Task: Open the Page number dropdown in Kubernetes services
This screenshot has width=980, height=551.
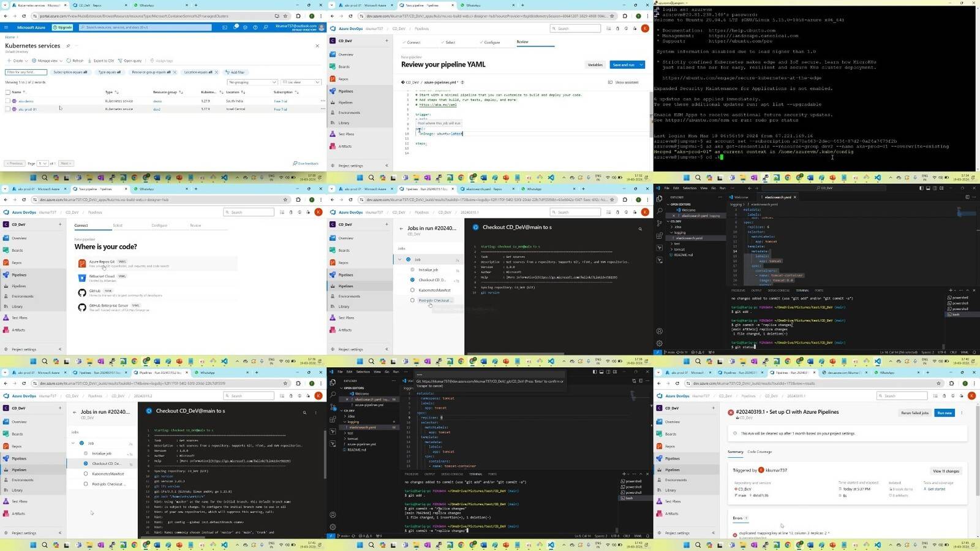Action: (x=43, y=164)
